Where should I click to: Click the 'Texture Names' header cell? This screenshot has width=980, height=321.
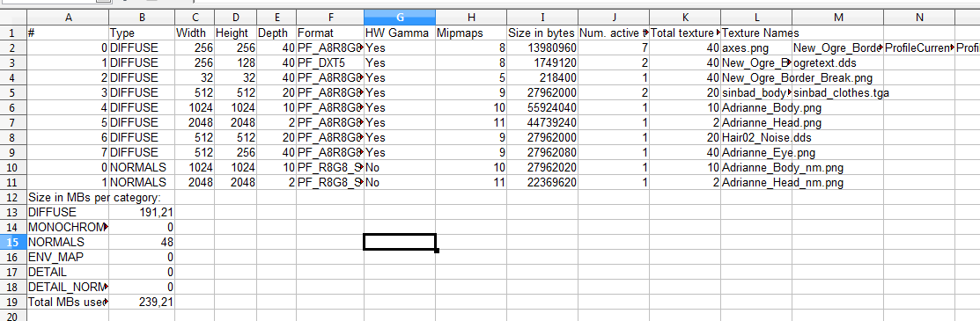coord(756,33)
